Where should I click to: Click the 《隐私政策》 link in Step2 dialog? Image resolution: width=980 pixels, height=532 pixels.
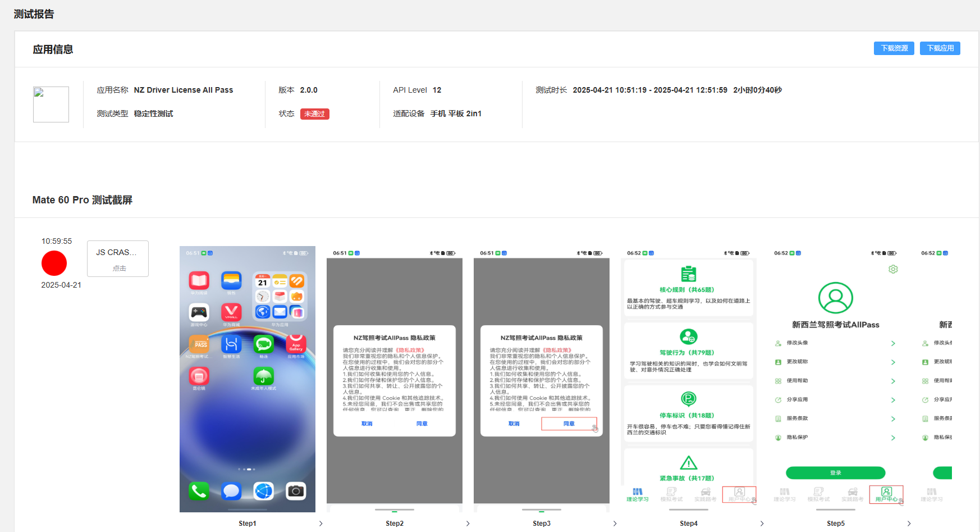coord(410,350)
